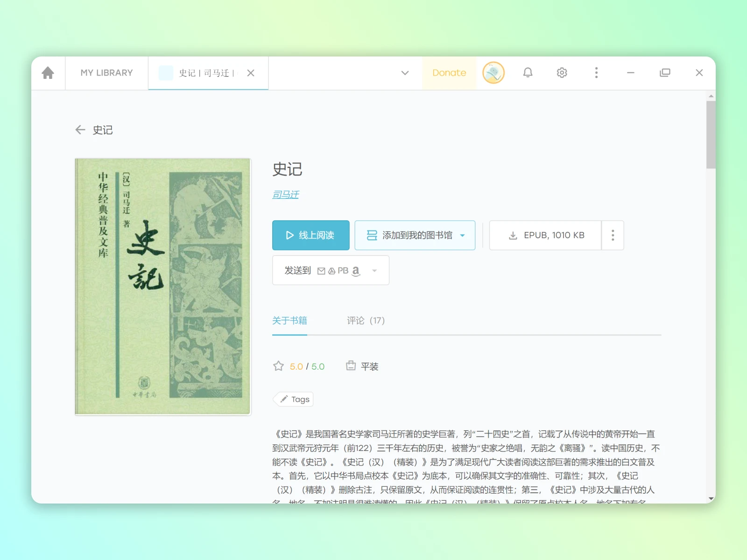Open the author link 司马迁

[x=285, y=195]
